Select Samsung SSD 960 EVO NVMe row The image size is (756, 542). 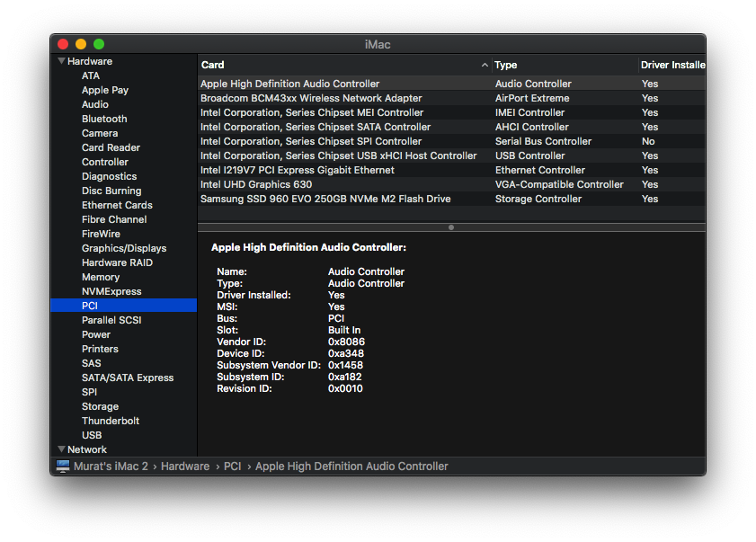[451, 199]
